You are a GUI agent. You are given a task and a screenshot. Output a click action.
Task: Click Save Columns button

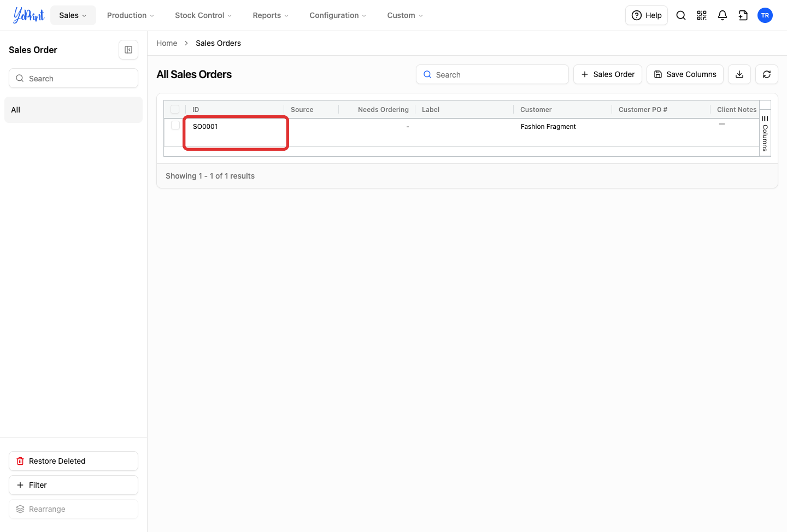(685, 74)
